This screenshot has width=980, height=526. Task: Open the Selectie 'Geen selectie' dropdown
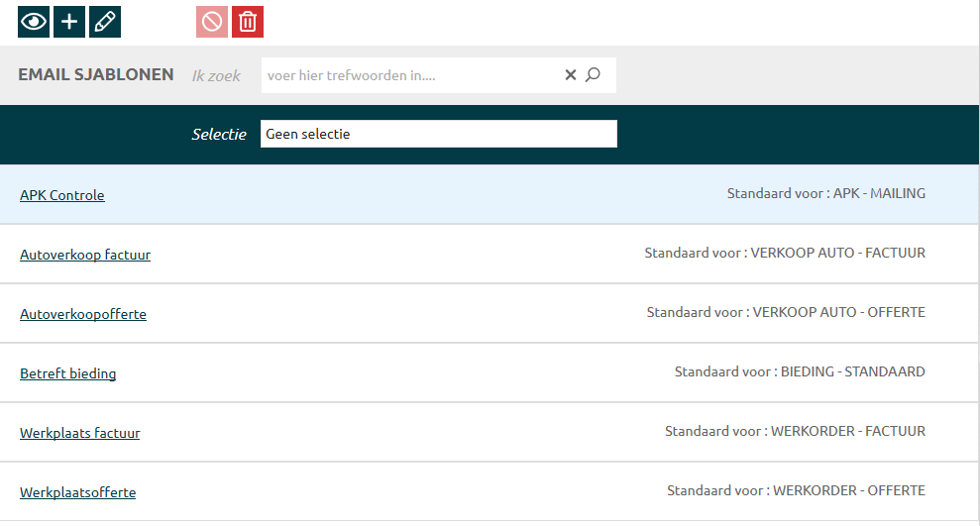pos(438,134)
